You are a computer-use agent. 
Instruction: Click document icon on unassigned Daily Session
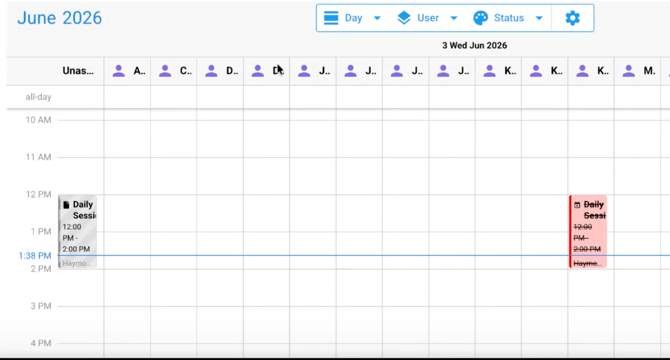[x=66, y=205]
